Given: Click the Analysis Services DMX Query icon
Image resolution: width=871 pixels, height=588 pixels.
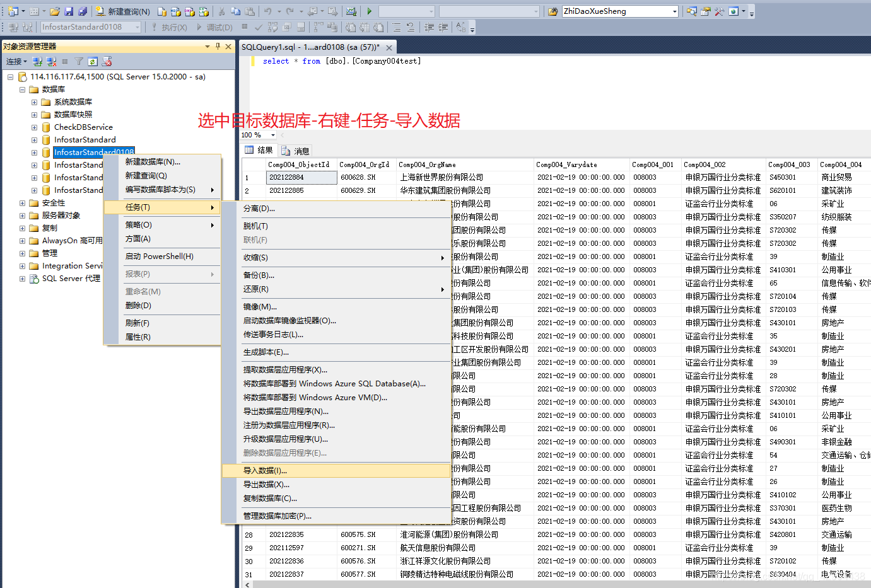Looking at the screenshot, I should [190, 11].
